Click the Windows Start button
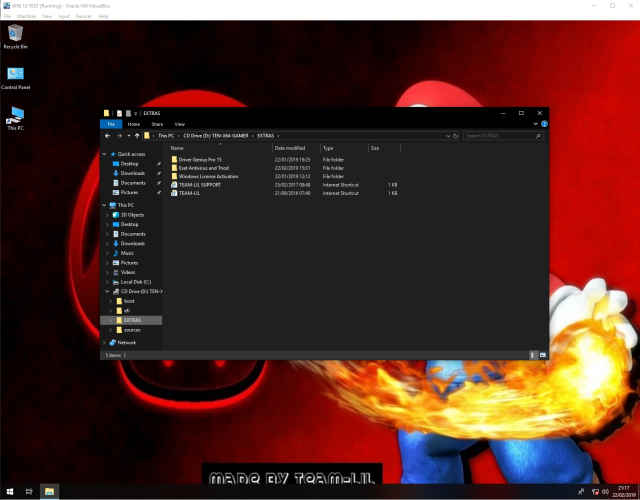 click(9, 491)
